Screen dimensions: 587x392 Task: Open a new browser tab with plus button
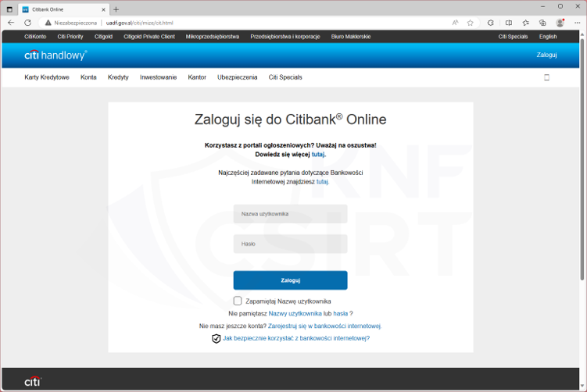(116, 9)
